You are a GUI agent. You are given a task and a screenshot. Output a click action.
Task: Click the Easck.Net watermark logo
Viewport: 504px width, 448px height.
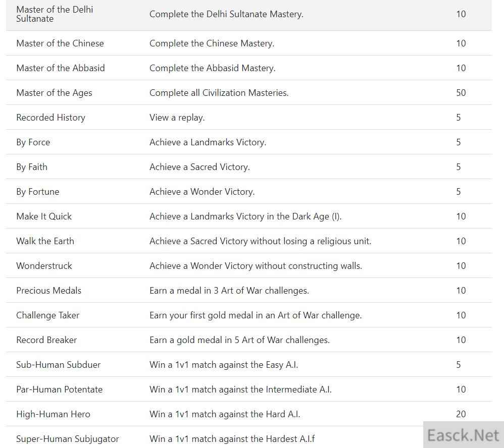(463, 435)
